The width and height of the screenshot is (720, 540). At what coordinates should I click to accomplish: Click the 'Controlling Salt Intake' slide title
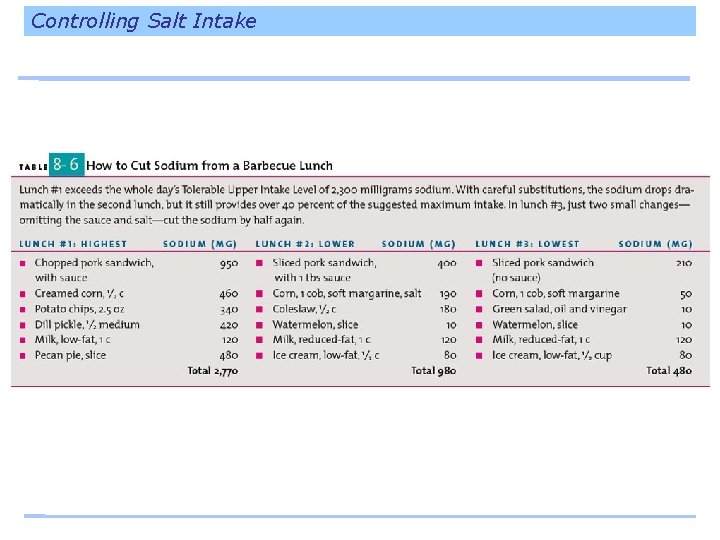point(143,21)
